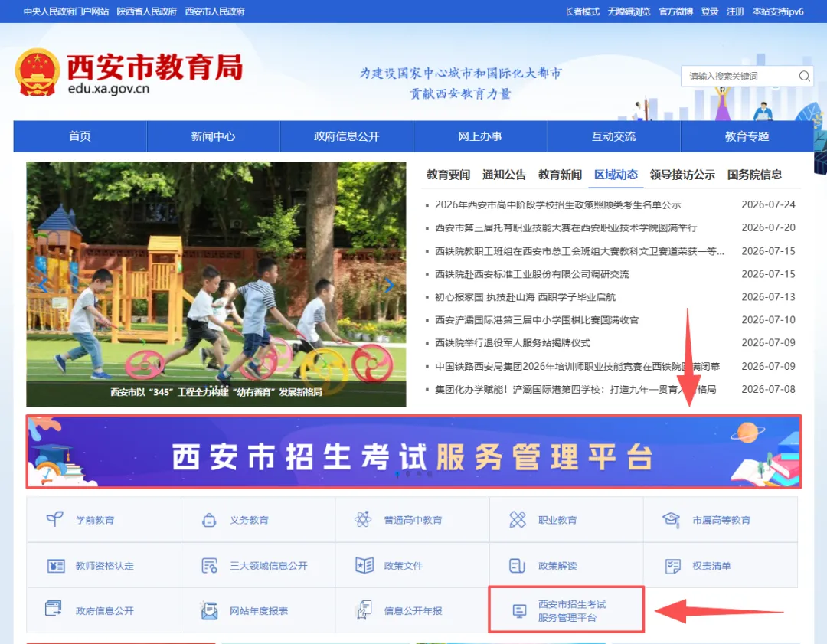This screenshot has height=644, width=827.
Task: Click the 本站支持ipv6 link
Action: (778, 11)
